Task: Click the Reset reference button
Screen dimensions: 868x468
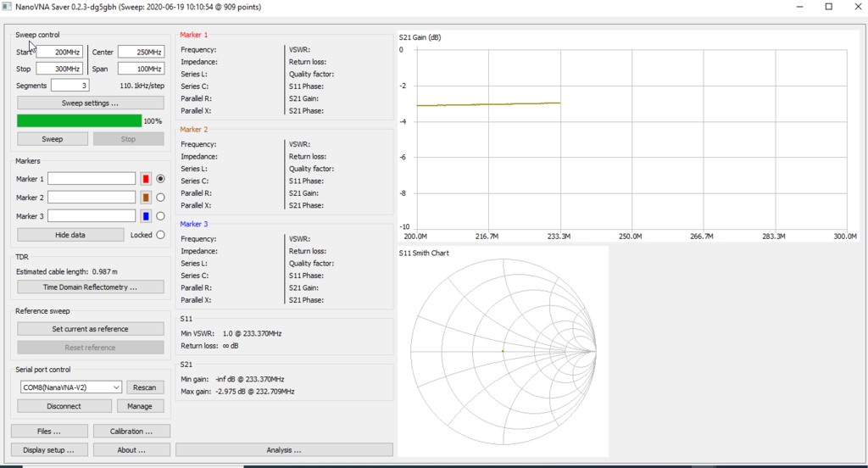Action: point(90,348)
